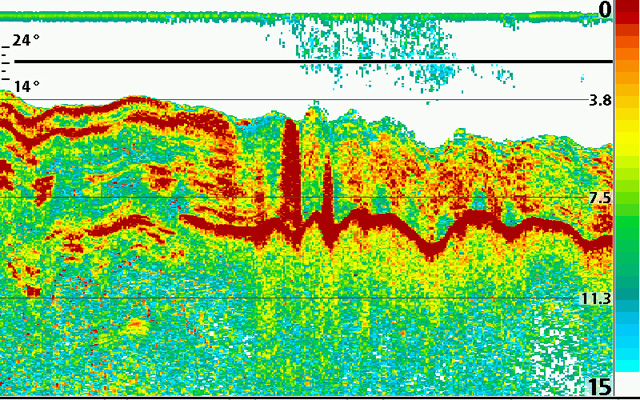Click the "0" surface depth label
This screenshot has width=640, height=400.
(x=605, y=10)
